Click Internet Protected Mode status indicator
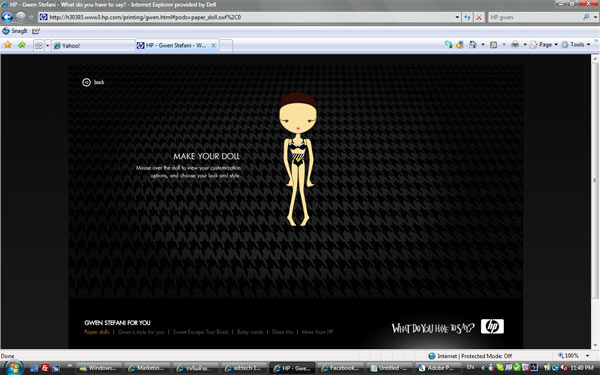This screenshot has width=600, height=375. pos(470,356)
